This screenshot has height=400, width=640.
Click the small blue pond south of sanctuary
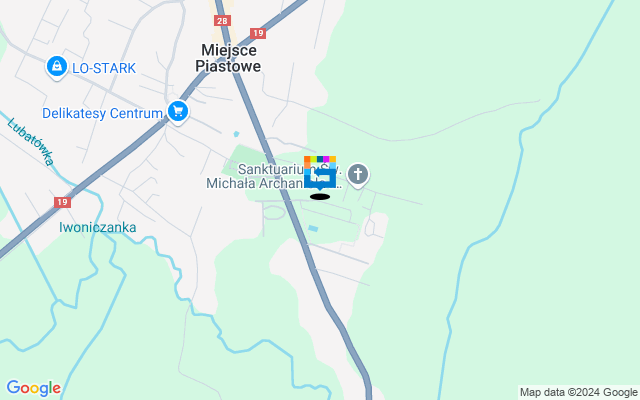point(313,229)
